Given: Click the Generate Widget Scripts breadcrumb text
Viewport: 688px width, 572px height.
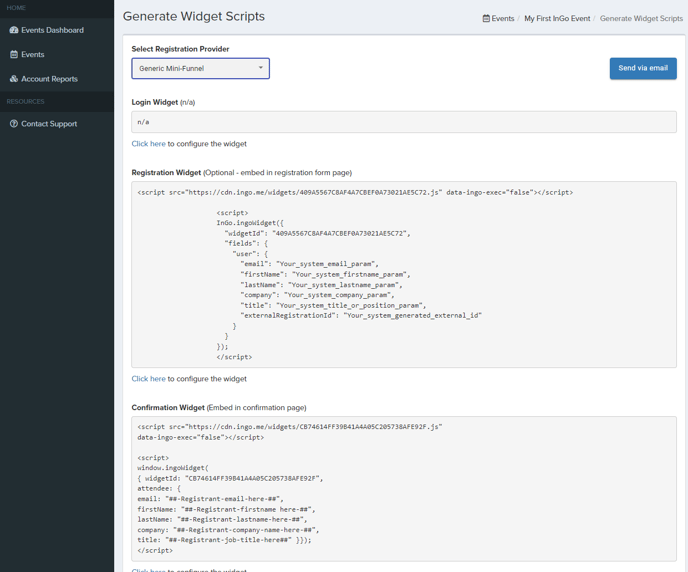Looking at the screenshot, I should 641,18.
